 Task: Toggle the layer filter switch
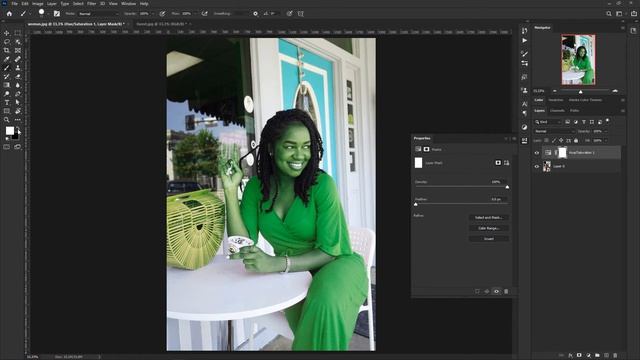pyautogui.click(x=608, y=121)
